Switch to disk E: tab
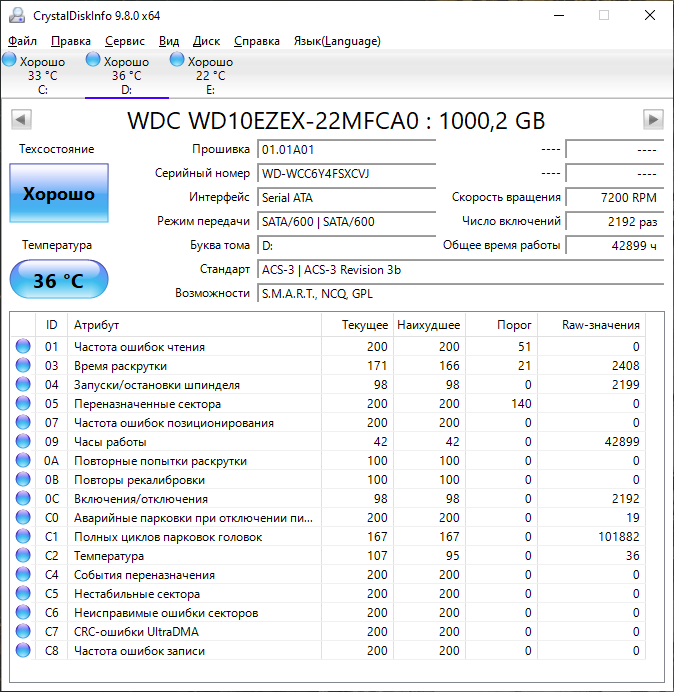Image resolution: width=674 pixels, height=692 pixels. tap(211, 75)
